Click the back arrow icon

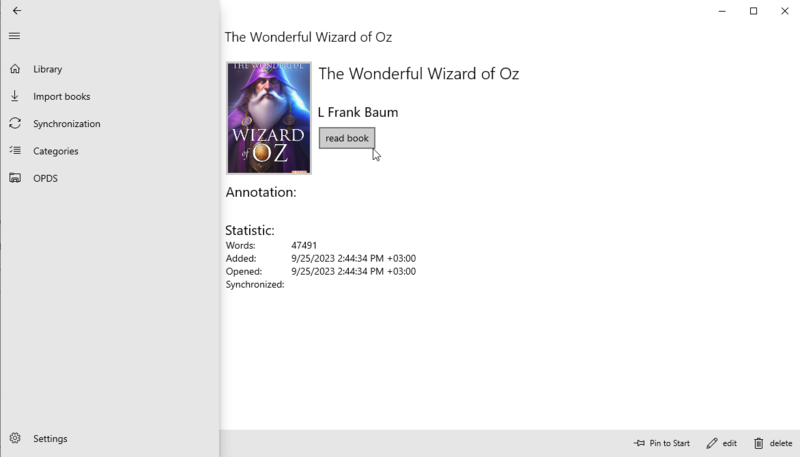coord(17,11)
